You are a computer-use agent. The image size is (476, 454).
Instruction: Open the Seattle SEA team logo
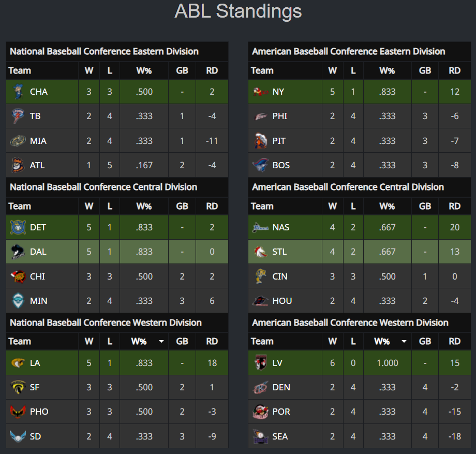click(x=260, y=436)
